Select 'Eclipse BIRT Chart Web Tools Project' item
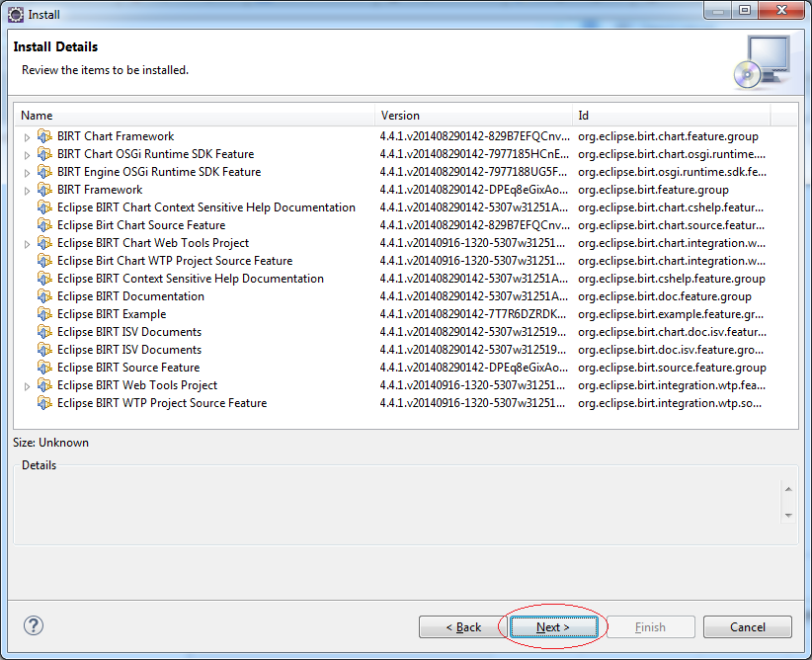 click(153, 243)
